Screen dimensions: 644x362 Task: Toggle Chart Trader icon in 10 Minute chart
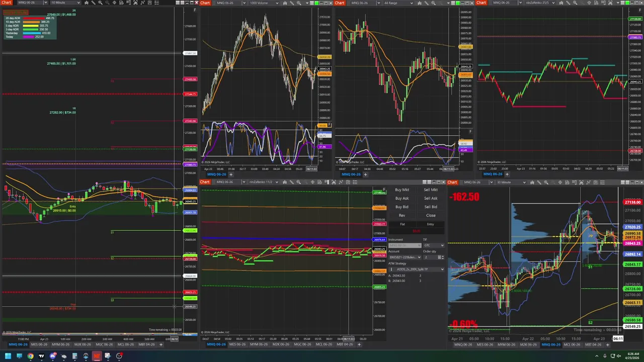[x=129, y=3]
